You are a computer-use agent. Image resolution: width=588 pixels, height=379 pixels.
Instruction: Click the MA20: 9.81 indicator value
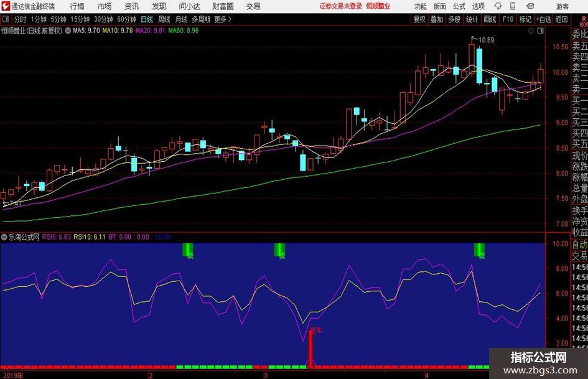[x=150, y=30]
